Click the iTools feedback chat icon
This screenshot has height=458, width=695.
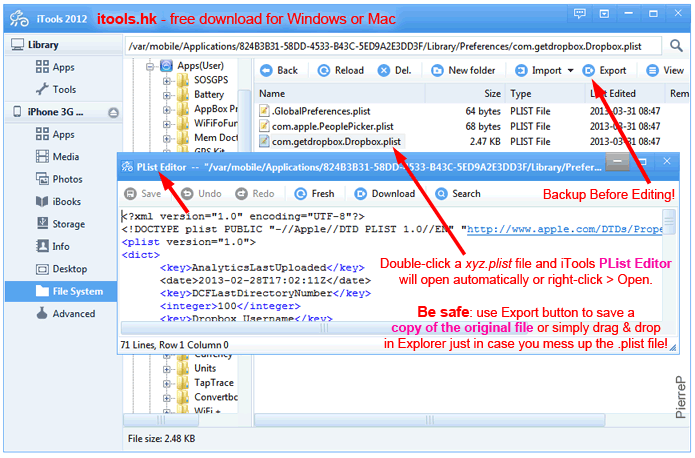[x=579, y=14]
